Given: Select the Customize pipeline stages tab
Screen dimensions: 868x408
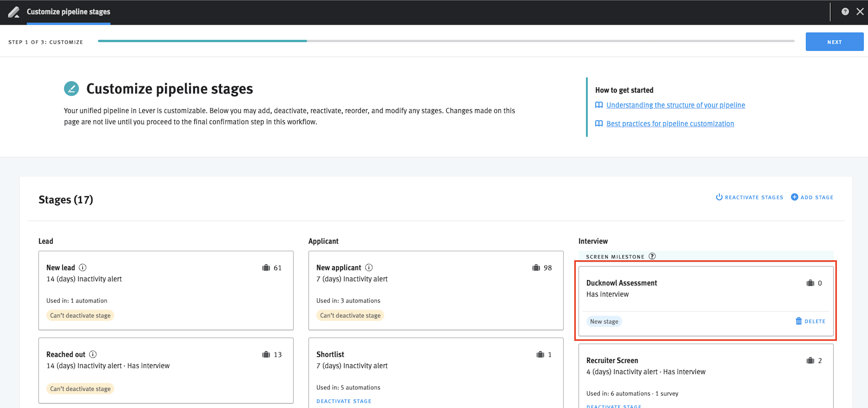Looking at the screenshot, I should (x=69, y=12).
